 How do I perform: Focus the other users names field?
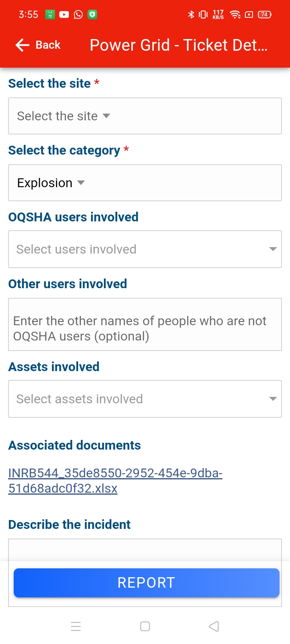(145, 324)
